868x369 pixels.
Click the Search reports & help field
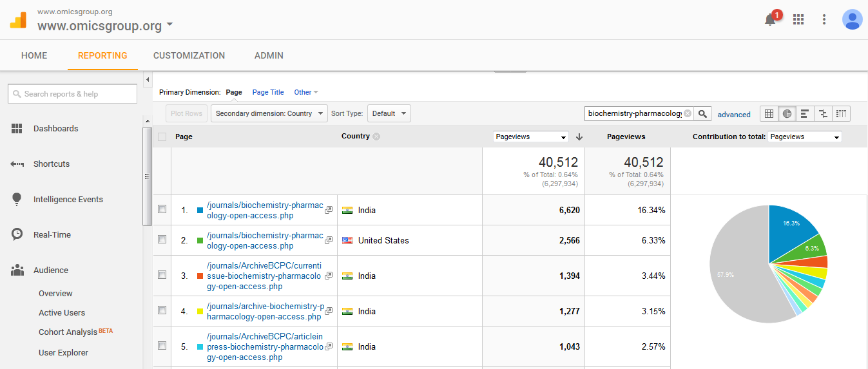point(72,94)
